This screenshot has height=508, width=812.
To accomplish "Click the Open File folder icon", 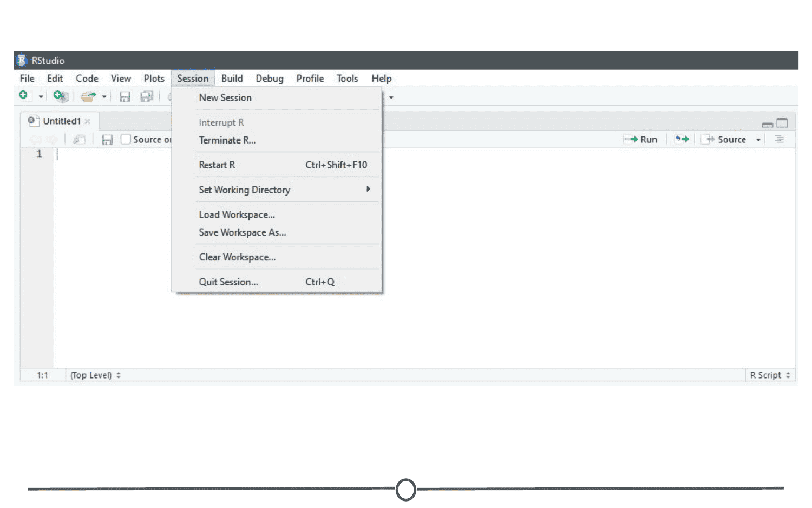I will coord(88,96).
